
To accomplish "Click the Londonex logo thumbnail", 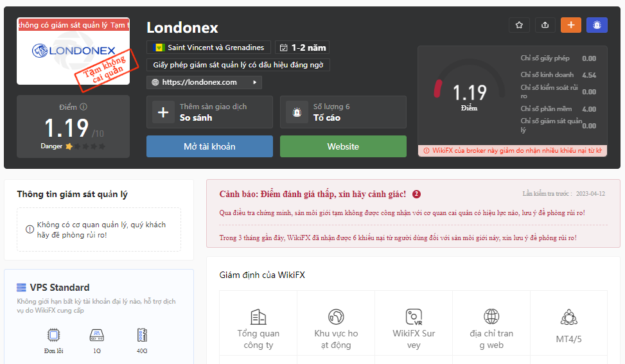I will point(73,51).
